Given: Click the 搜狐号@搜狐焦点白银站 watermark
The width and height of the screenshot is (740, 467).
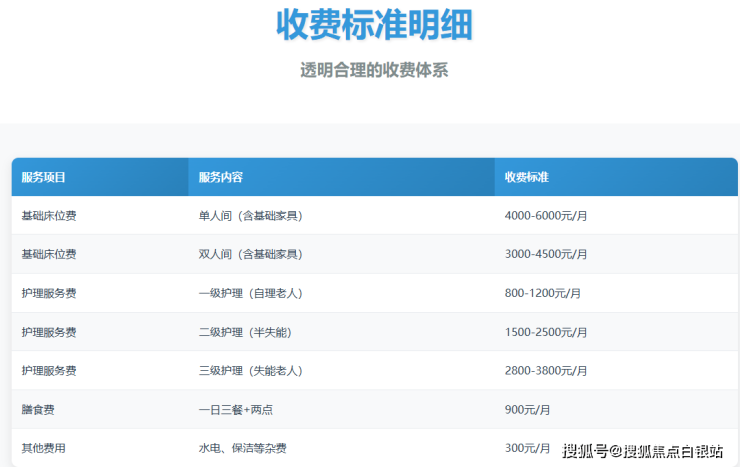Looking at the screenshot, I should pos(641,450).
